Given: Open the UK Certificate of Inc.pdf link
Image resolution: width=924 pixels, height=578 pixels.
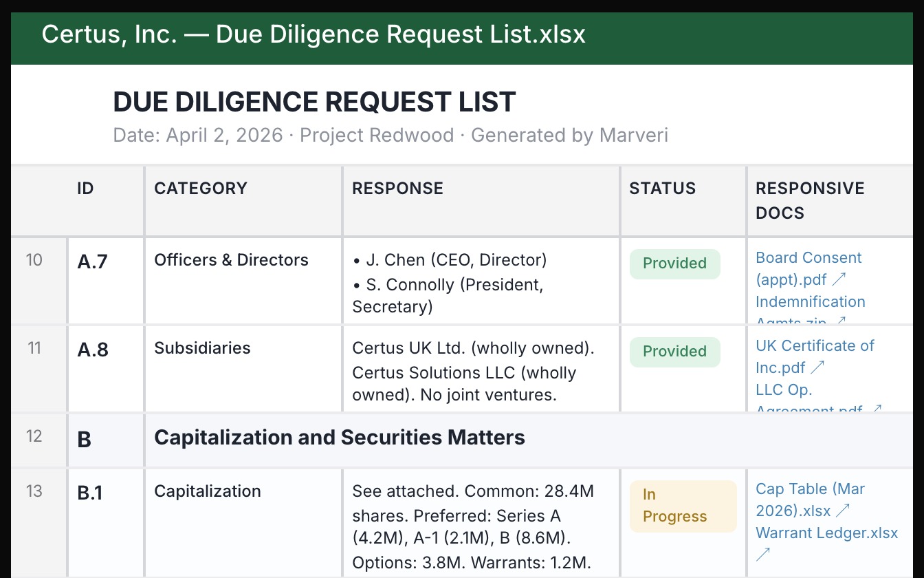Looking at the screenshot, I should (x=815, y=356).
